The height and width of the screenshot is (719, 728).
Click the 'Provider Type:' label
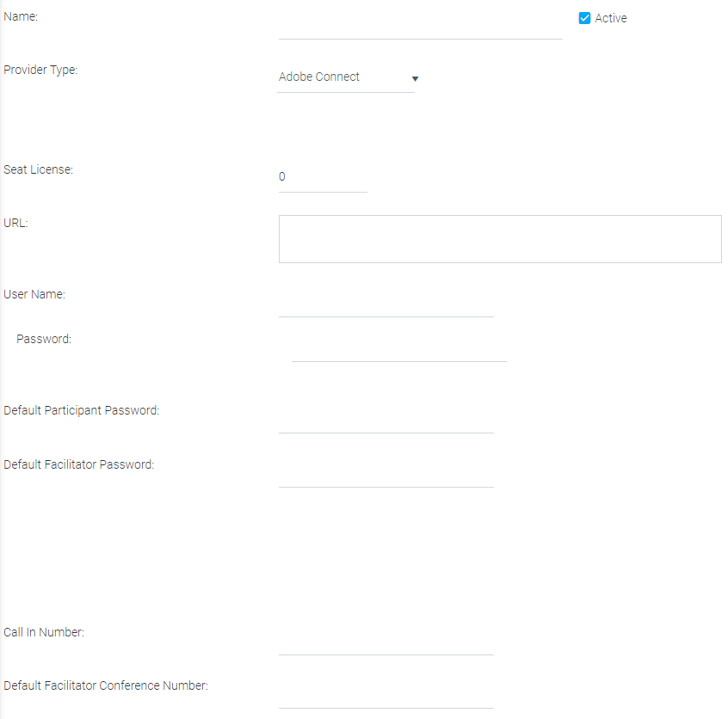coord(40,70)
